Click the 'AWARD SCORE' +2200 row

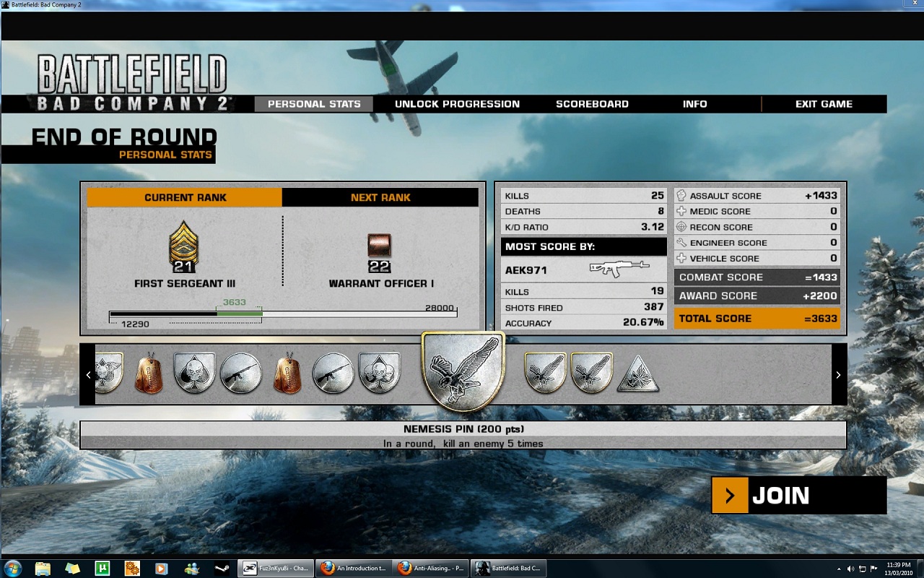click(x=757, y=296)
